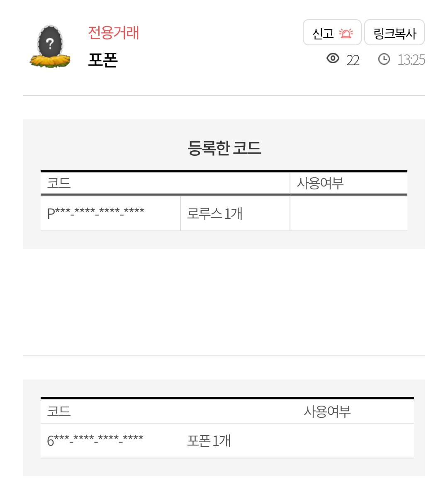Select the masked code starting with P
This screenshot has height=490, width=448.
click(96, 213)
